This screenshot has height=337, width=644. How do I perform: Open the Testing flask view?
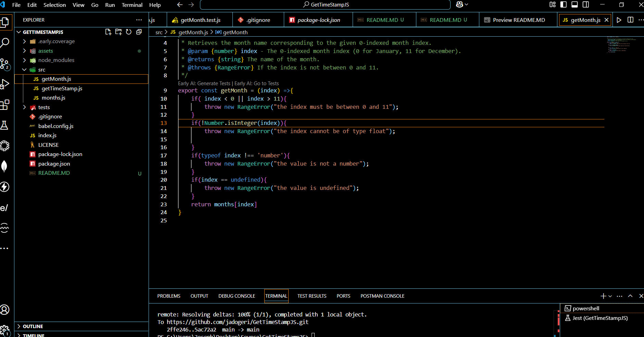pyautogui.click(x=5, y=125)
